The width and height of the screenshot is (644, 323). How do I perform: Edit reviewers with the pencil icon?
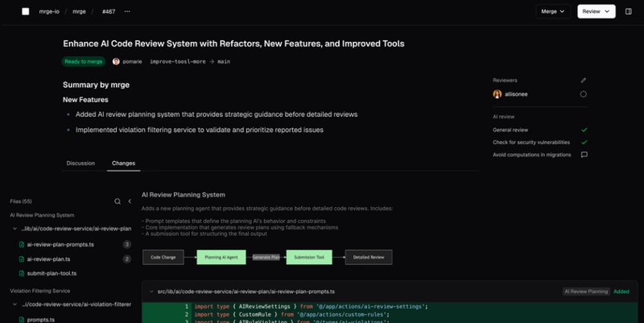tap(584, 81)
